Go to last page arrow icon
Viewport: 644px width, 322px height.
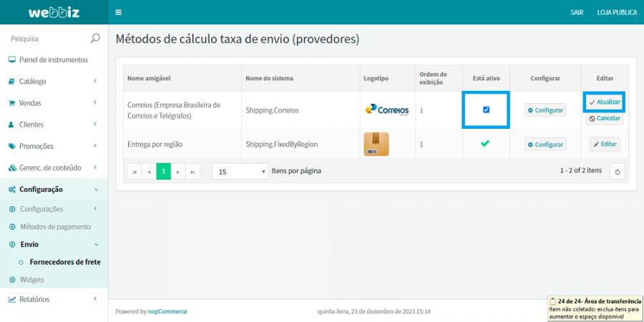(192, 172)
